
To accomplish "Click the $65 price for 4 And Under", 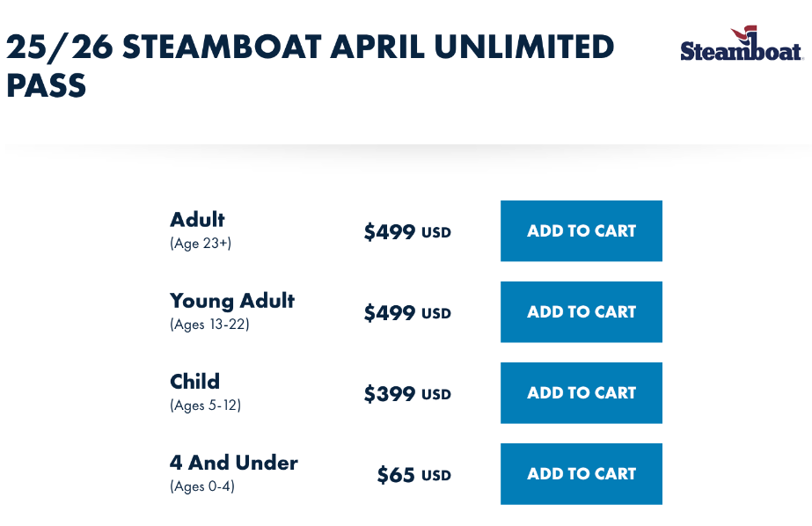I will (396, 475).
